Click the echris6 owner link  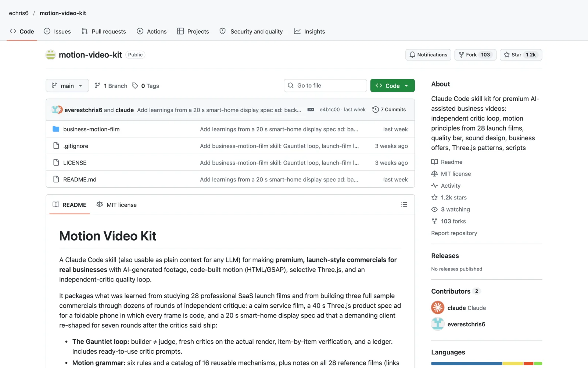[x=19, y=13]
